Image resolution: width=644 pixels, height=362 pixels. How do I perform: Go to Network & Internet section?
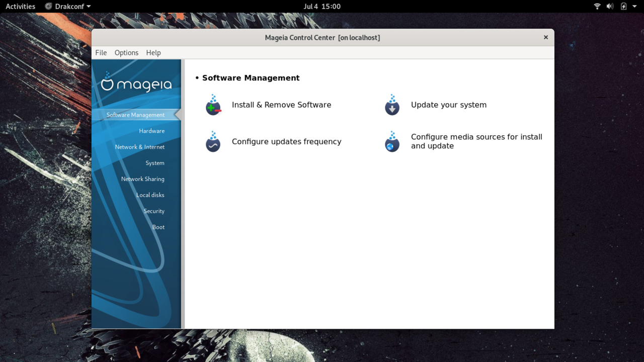[x=139, y=147]
